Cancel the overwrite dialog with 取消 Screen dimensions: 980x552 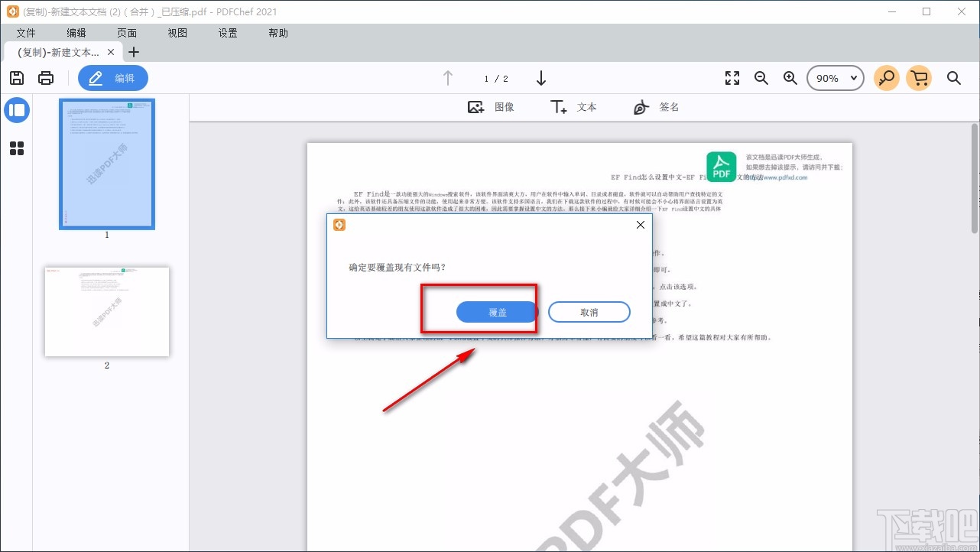(589, 312)
